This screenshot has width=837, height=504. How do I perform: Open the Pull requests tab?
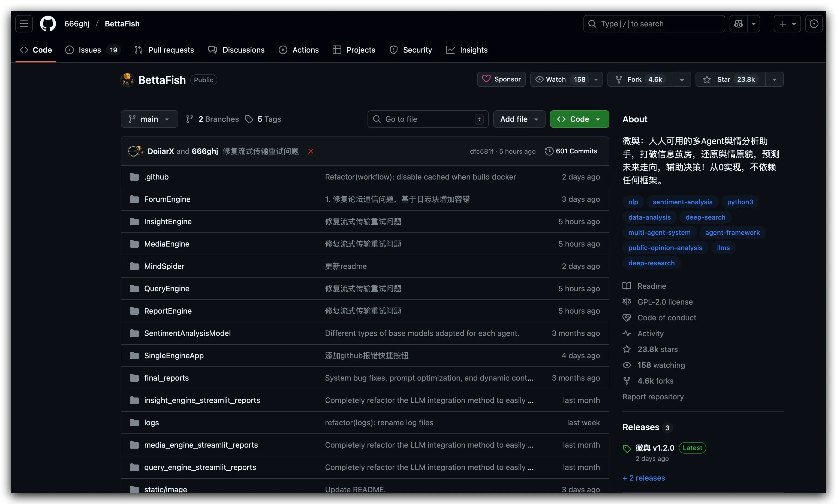tap(164, 50)
